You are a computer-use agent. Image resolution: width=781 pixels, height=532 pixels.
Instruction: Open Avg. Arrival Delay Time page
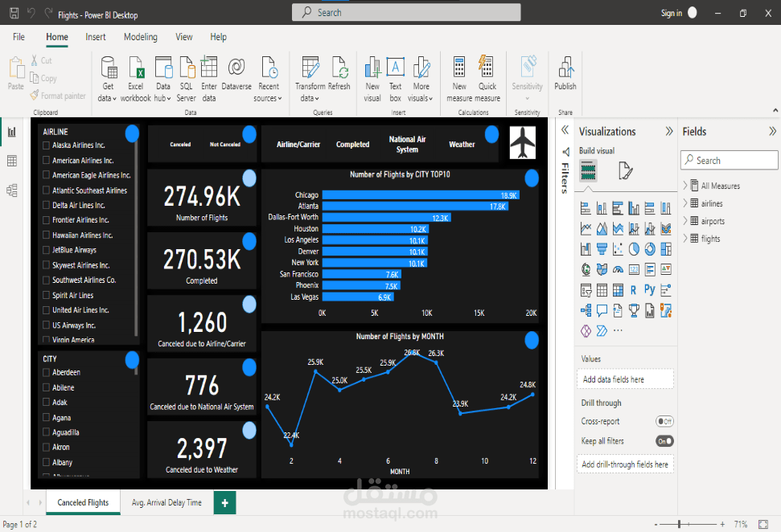coord(166,502)
